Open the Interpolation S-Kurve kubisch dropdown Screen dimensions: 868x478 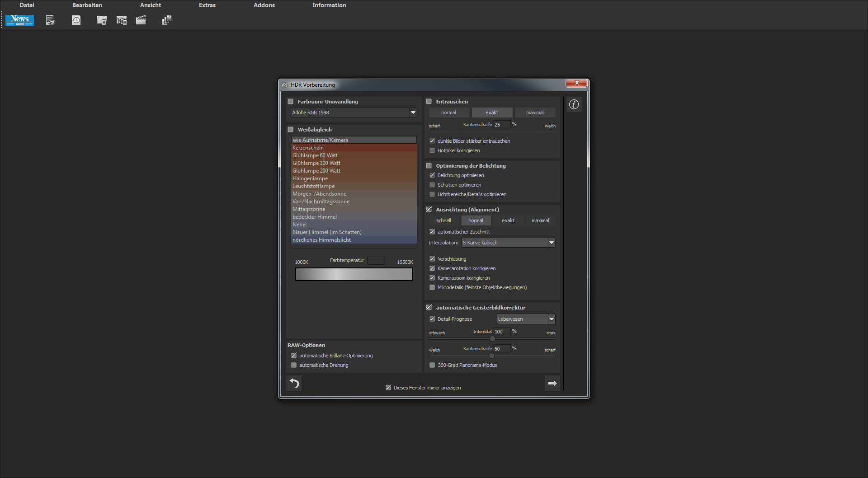click(x=508, y=243)
